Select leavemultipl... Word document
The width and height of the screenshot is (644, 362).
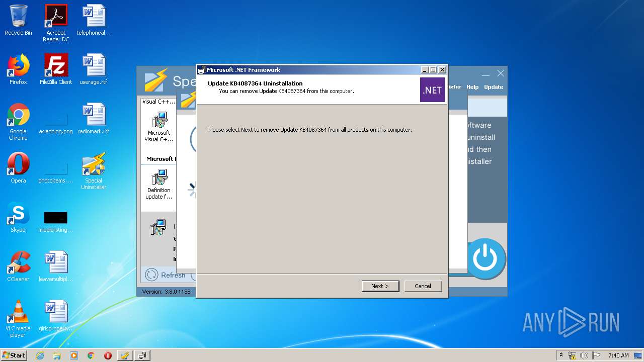56,266
